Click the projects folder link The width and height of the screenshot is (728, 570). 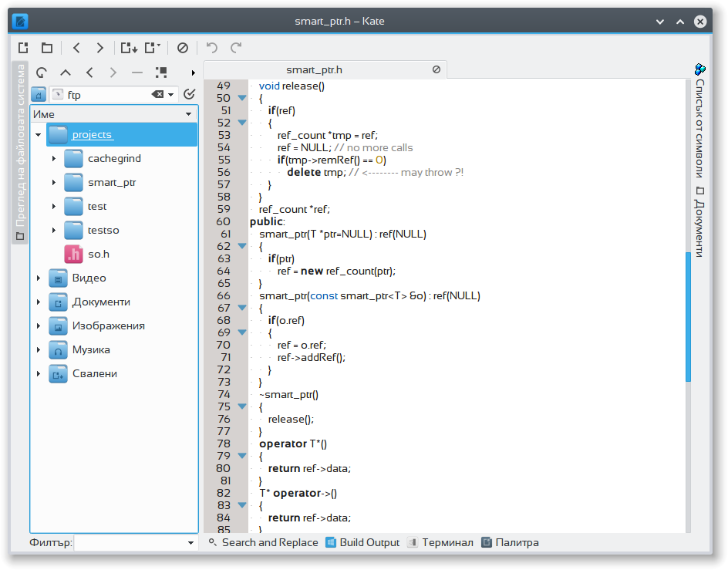coord(92,135)
